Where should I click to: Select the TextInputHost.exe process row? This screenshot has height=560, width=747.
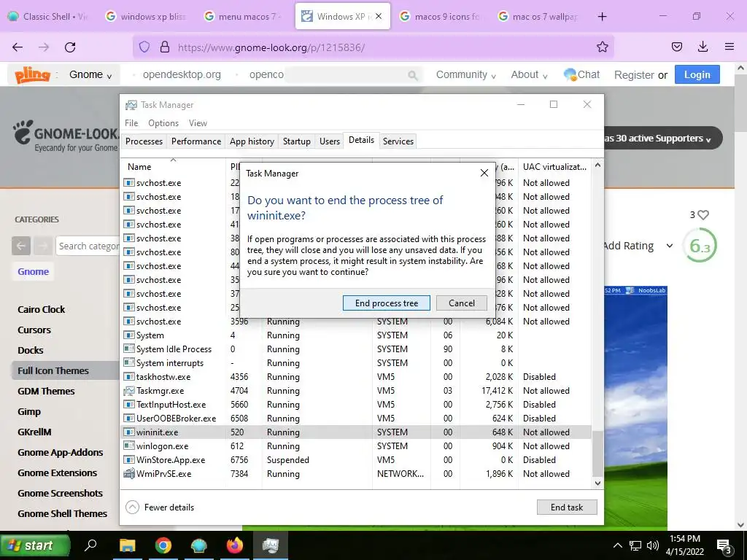click(x=356, y=404)
